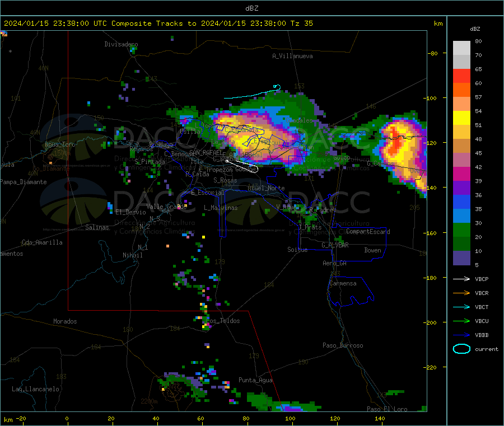Click the 'Nihuil' place label
This screenshot has height=426, width=504.
click(132, 255)
